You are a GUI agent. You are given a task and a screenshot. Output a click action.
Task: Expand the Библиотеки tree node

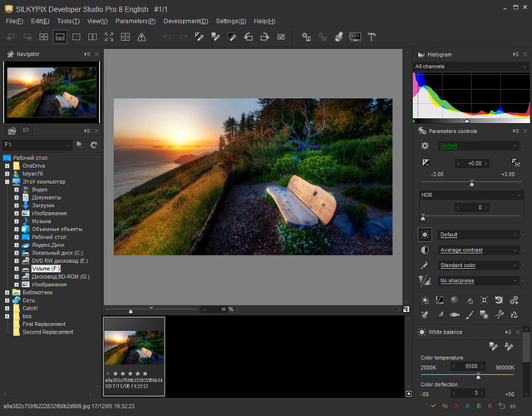pyautogui.click(x=7, y=292)
